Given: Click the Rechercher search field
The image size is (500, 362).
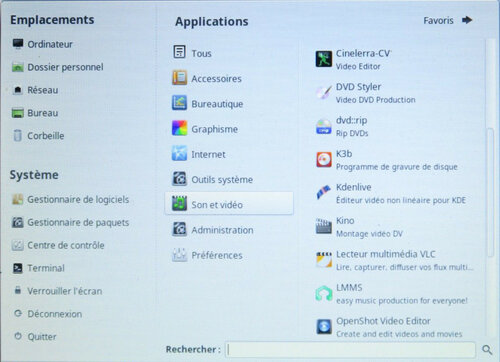Looking at the screenshot, I should pyautogui.click(x=350, y=350).
